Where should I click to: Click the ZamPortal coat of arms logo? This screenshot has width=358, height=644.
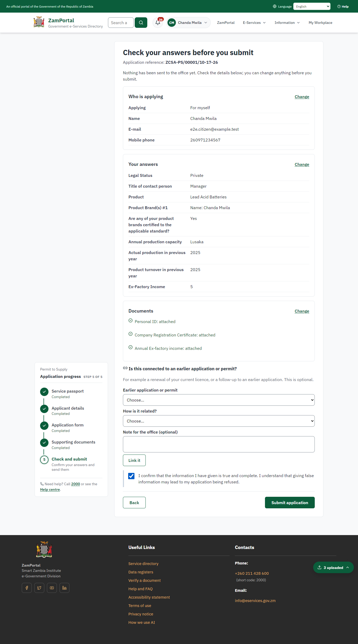39,22
